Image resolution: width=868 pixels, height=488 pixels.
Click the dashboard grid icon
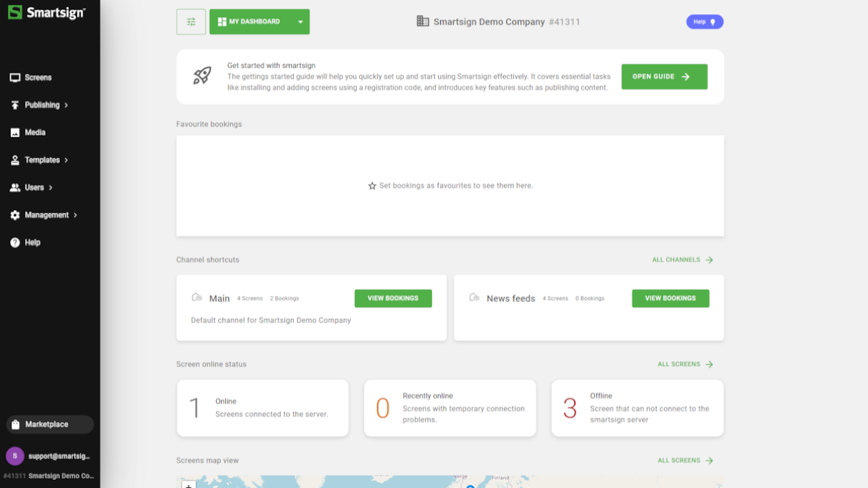tap(222, 22)
